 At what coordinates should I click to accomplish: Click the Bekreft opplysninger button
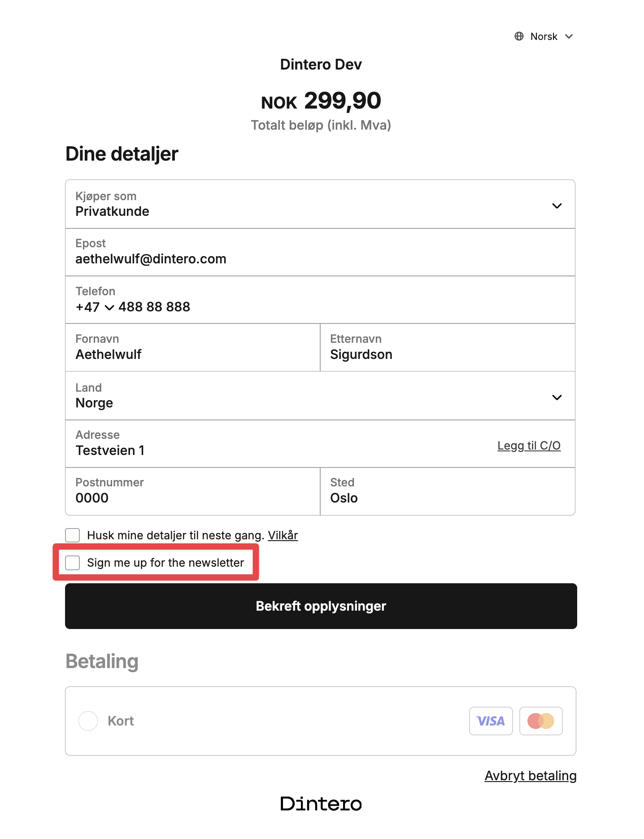tap(321, 606)
